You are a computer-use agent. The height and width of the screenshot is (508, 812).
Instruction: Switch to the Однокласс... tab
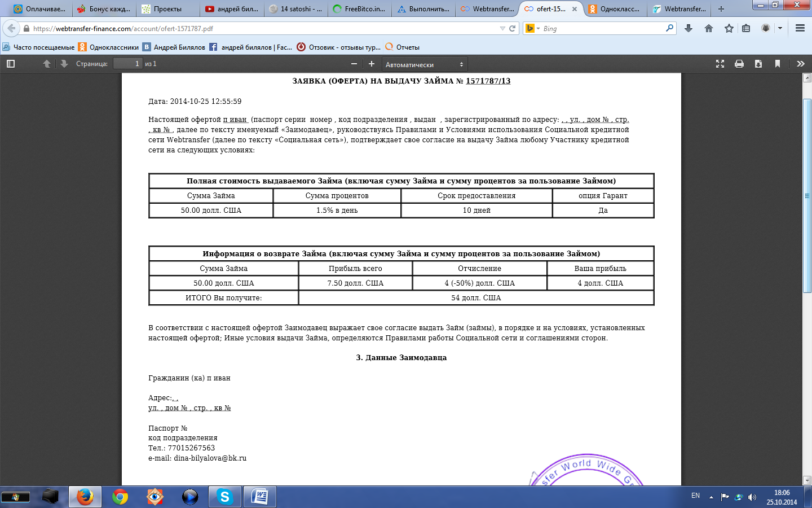[x=615, y=9]
